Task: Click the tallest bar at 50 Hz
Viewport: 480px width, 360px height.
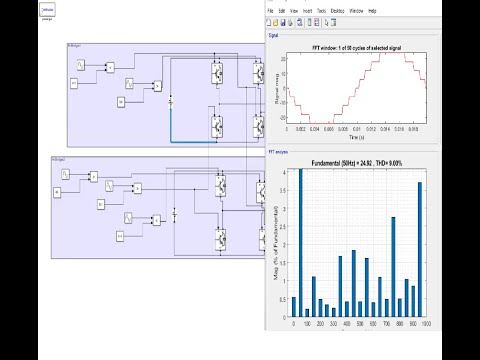Action: click(x=300, y=243)
